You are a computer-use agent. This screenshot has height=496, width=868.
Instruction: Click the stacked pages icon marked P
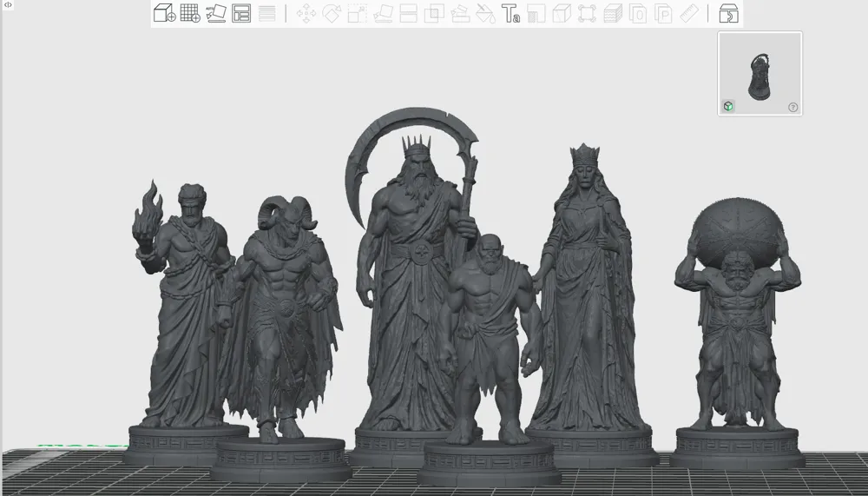tap(663, 13)
